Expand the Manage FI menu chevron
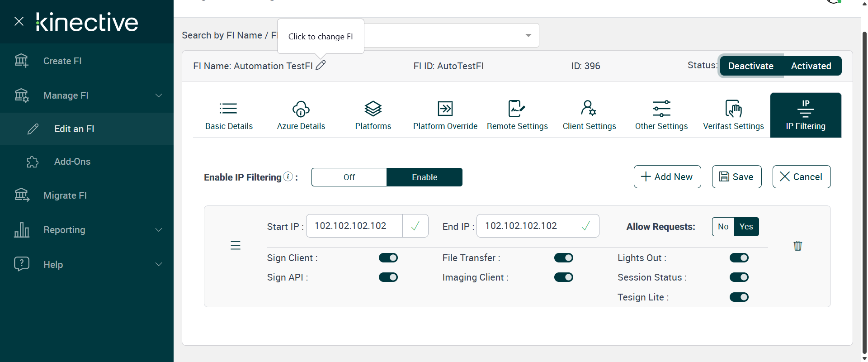Screen dimensions: 868x362 159,95
